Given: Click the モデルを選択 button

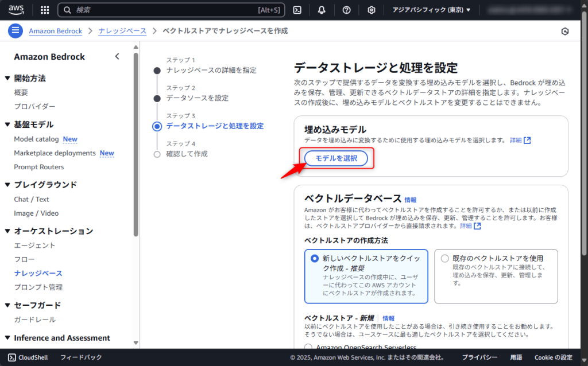Looking at the screenshot, I should pyautogui.click(x=336, y=158).
